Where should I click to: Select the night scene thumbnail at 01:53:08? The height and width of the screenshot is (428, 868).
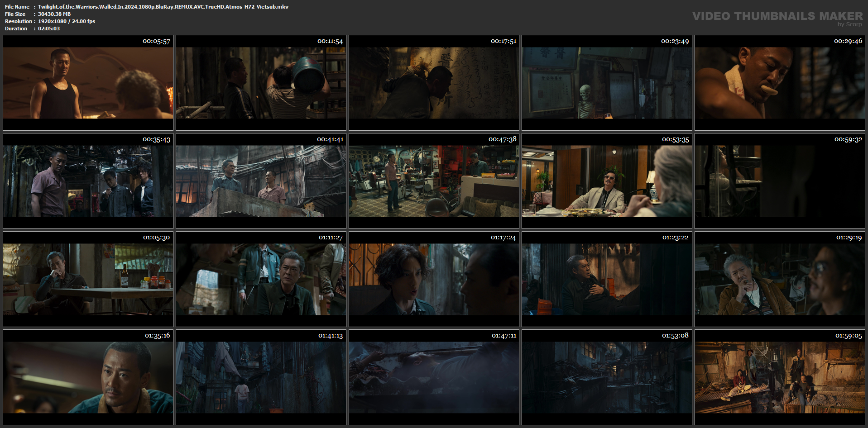point(607,377)
